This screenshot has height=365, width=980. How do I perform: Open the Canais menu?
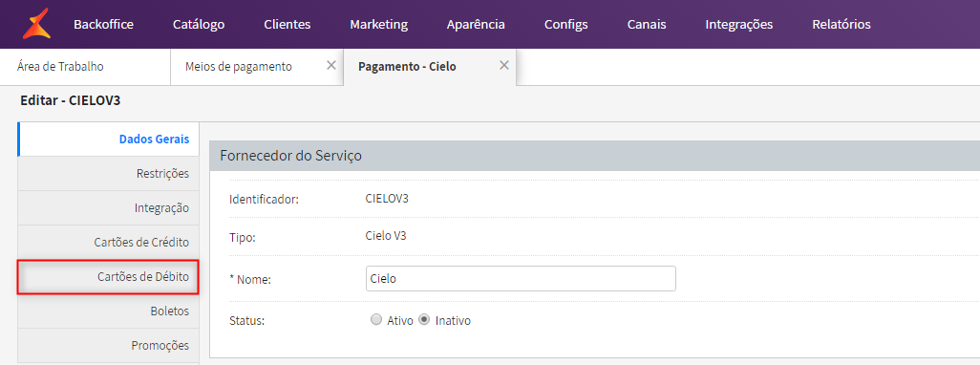(647, 25)
